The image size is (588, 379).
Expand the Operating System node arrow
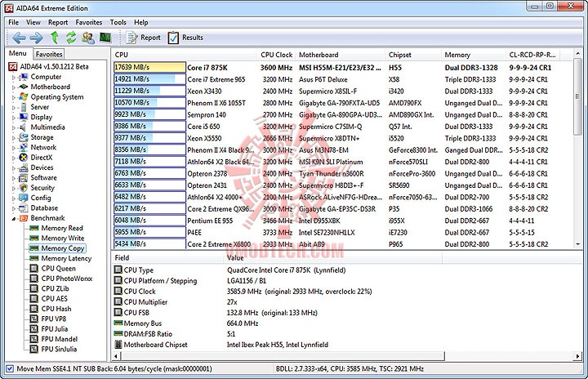point(14,97)
